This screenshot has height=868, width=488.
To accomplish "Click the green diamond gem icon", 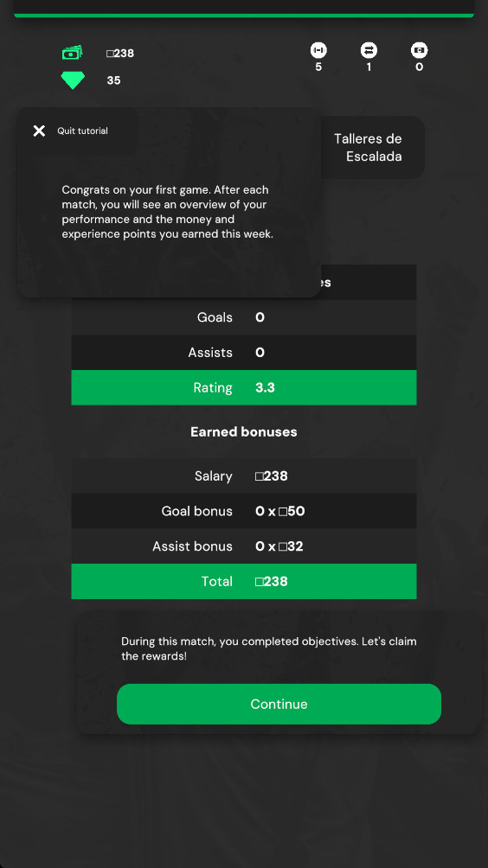I will [73, 80].
